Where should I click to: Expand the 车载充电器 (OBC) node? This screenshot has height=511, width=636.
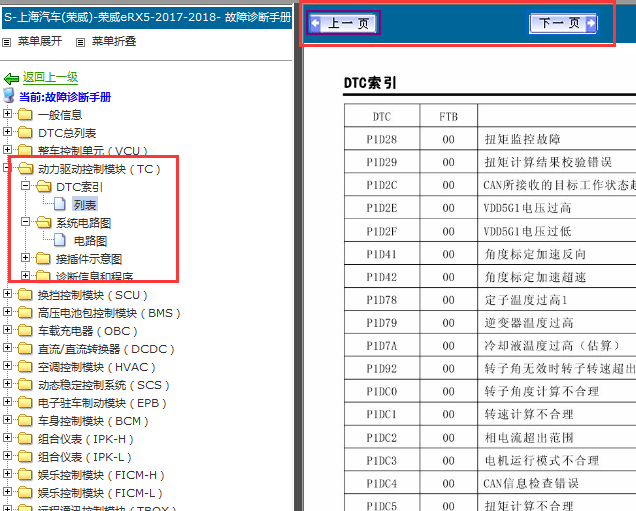pyautogui.click(x=7, y=330)
